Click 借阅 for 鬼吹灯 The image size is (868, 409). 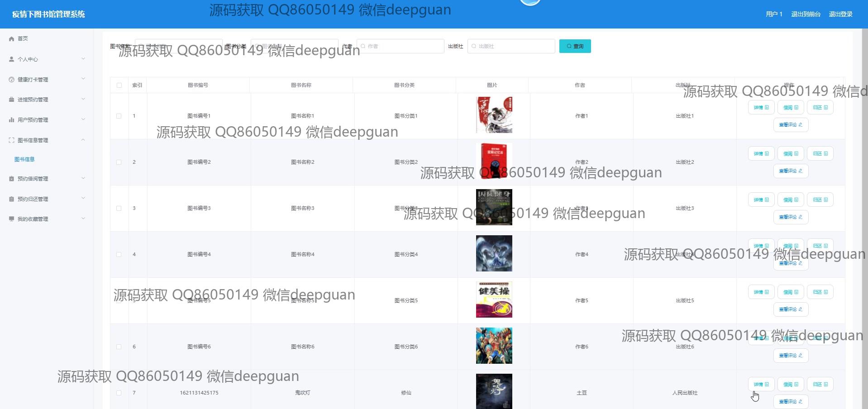pos(791,385)
